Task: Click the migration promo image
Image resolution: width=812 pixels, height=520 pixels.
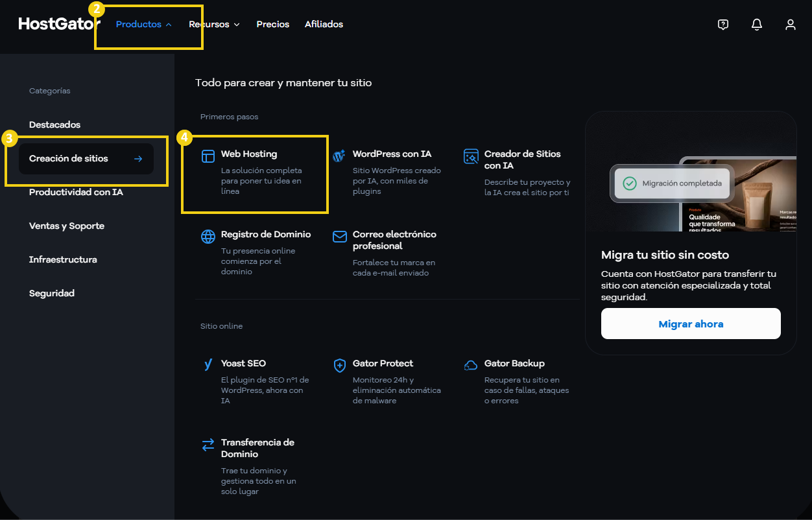Action: [691, 173]
